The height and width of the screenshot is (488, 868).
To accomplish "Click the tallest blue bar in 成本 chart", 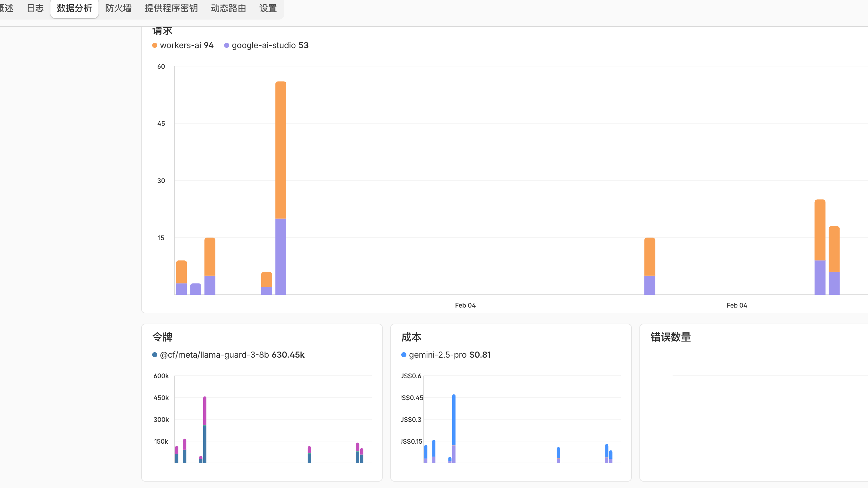I will tap(454, 420).
